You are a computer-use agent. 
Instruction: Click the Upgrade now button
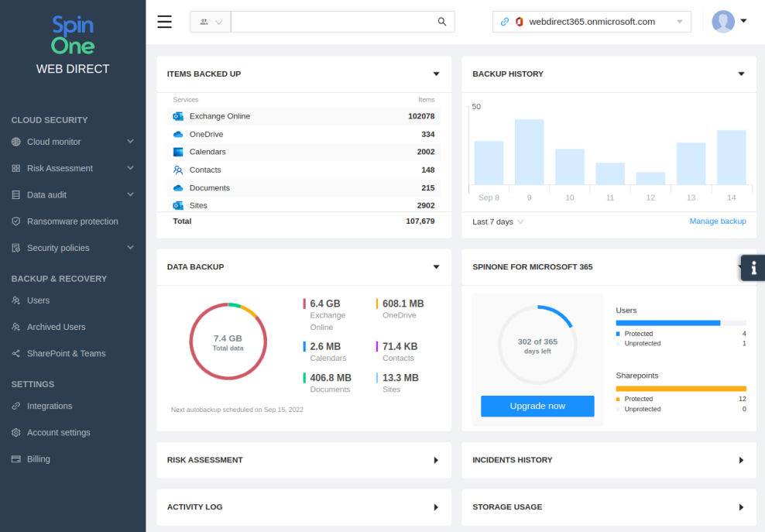click(537, 406)
